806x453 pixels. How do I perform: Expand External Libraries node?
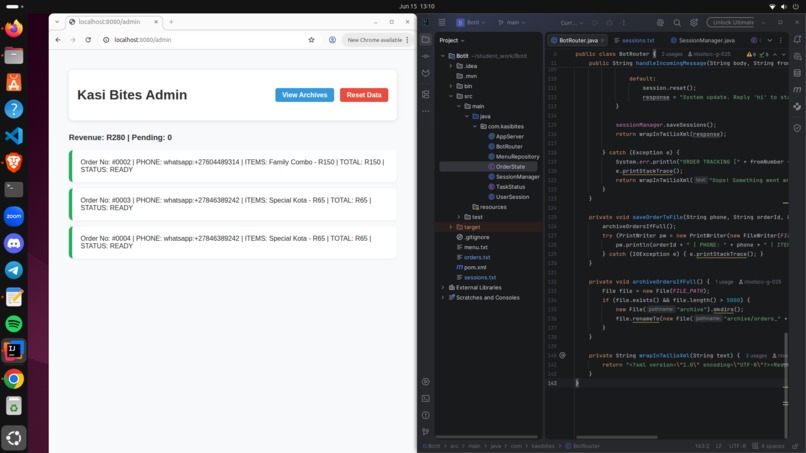443,287
